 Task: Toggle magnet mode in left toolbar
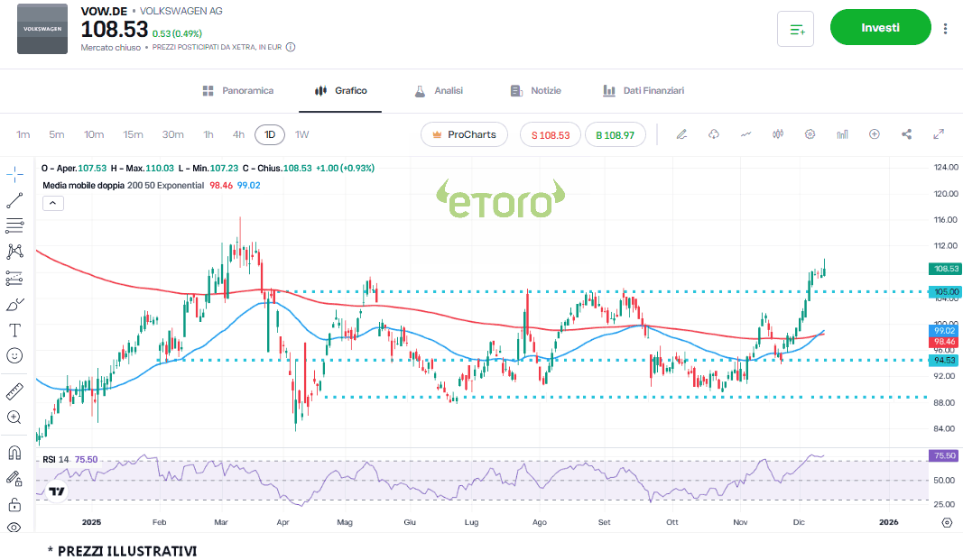click(14, 452)
